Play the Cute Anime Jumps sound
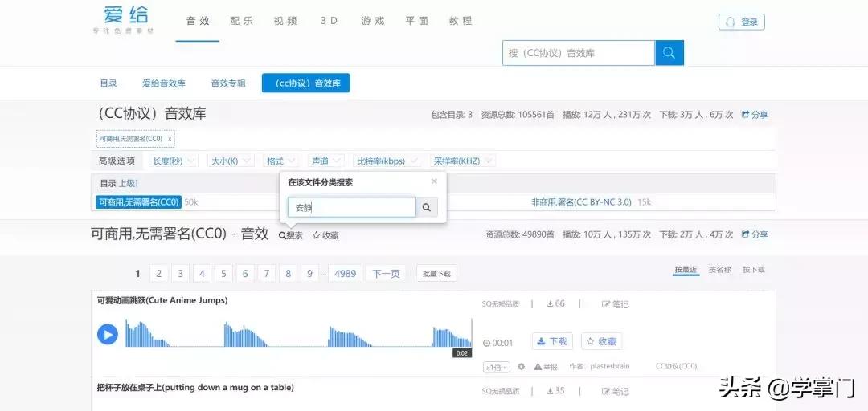The height and width of the screenshot is (411, 868). [x=108, y=334]
